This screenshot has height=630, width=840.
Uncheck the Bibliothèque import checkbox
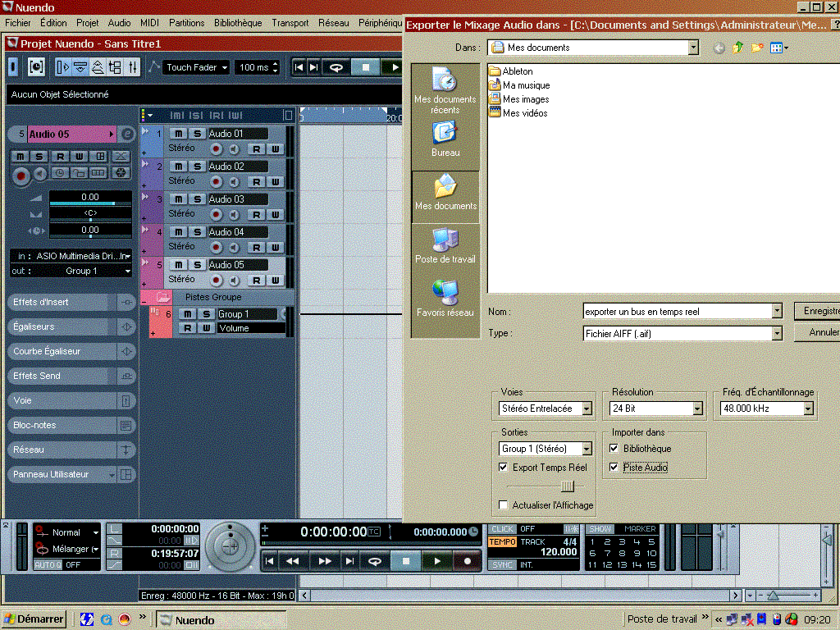click(614, 449)
